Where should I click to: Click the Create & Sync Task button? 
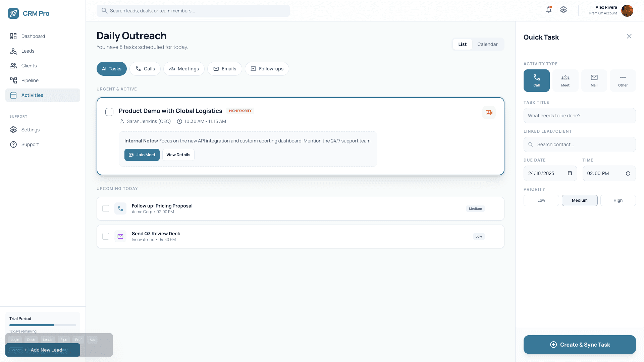point(579,345)
